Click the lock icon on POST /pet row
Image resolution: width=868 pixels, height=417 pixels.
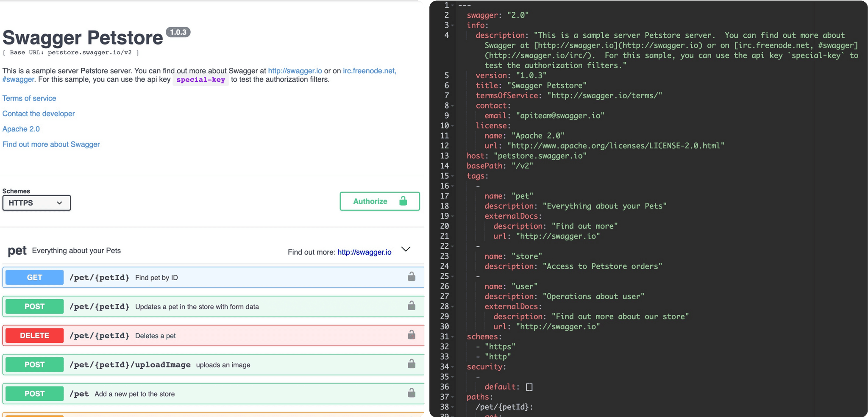[x=411, y=393]
